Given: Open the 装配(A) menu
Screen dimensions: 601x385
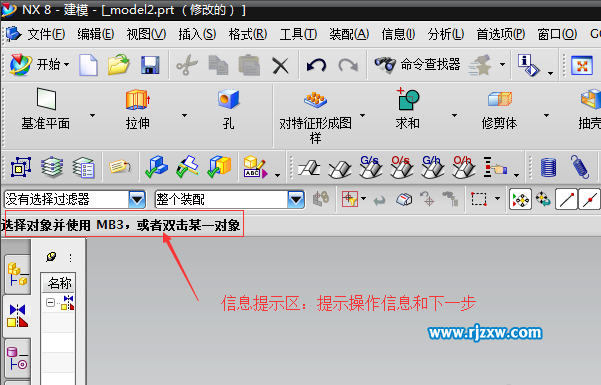Looking at the screenshot, I should tap(349, 35).
